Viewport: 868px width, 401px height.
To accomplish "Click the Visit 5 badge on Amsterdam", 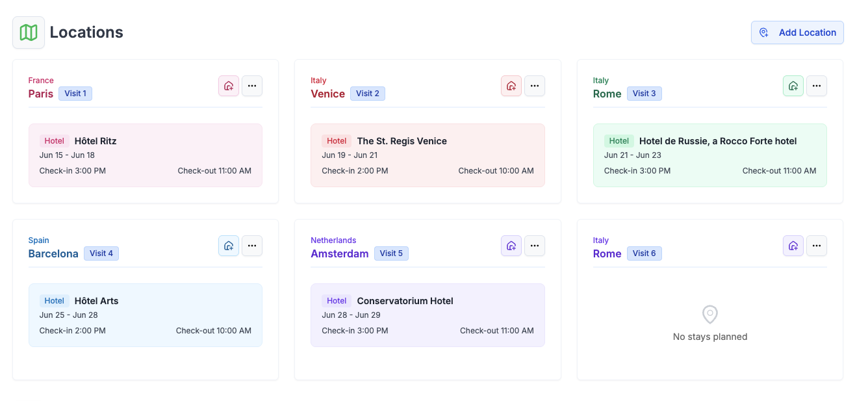I will [391, 253].
